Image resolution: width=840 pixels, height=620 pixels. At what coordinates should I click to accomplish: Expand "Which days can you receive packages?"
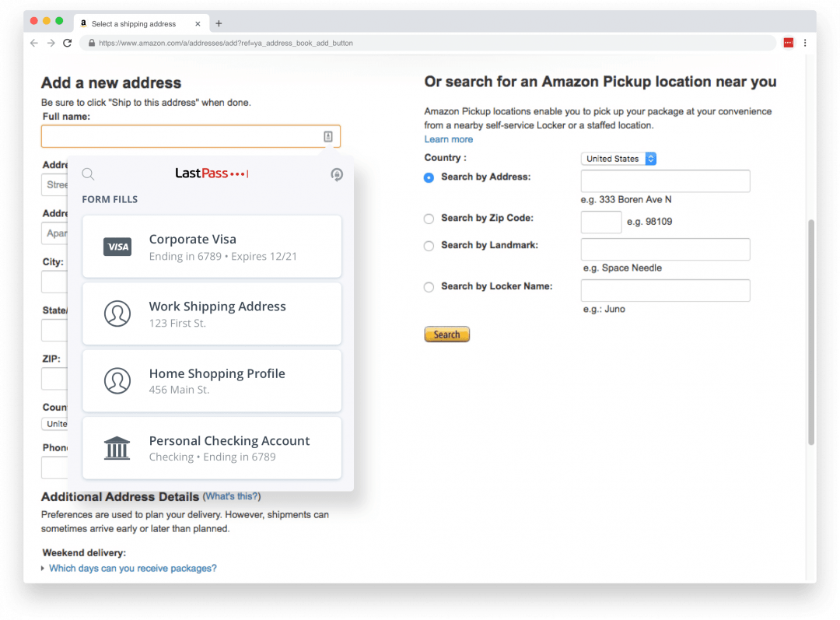click(x=132, y=569)
